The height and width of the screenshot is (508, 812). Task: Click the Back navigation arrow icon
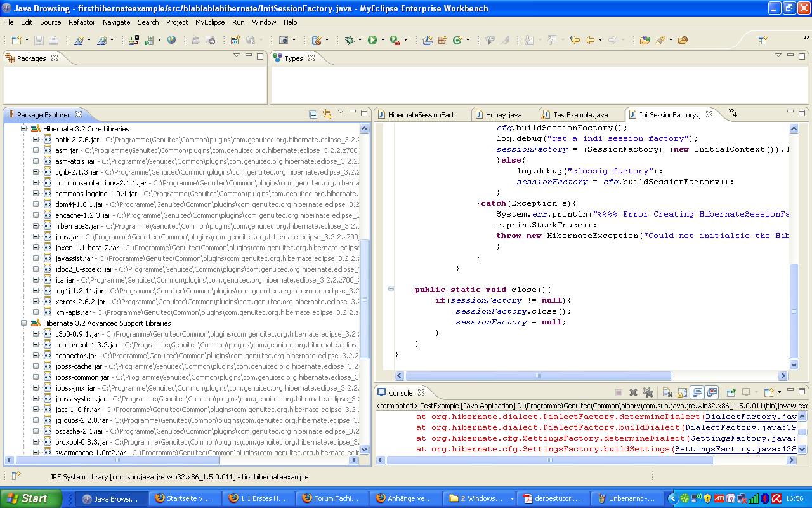(590, 40)
